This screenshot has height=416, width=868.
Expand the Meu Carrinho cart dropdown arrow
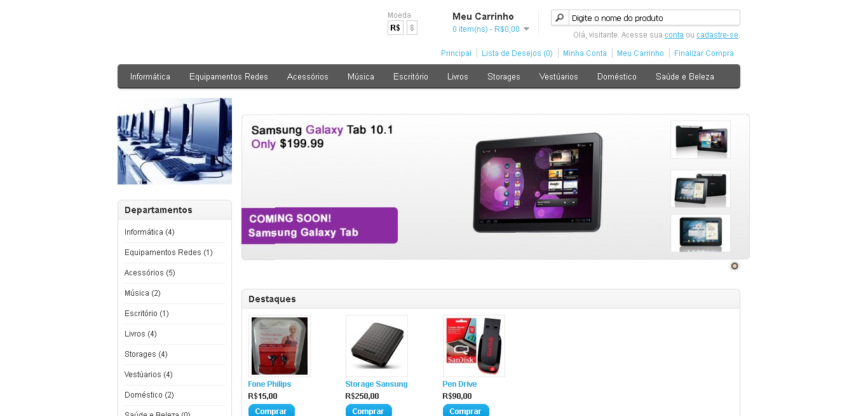(526, 29)
